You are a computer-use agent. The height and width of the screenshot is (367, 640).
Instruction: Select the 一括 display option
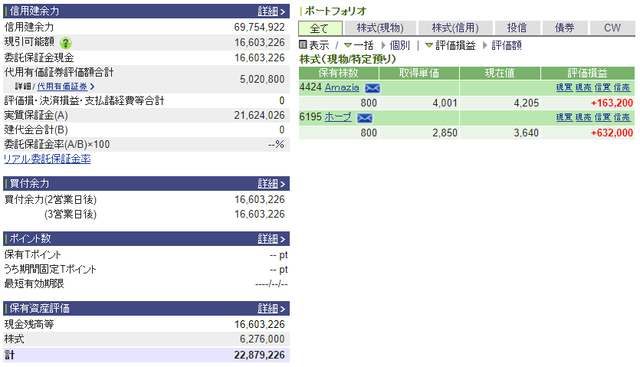363,45
